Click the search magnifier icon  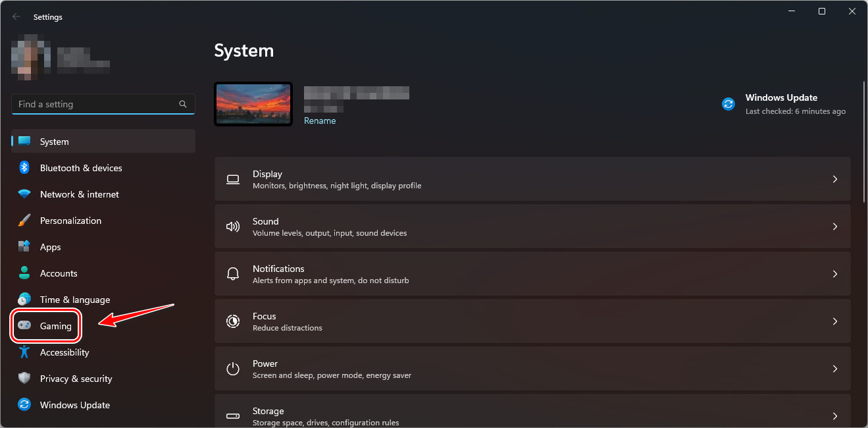pos(183,104)
